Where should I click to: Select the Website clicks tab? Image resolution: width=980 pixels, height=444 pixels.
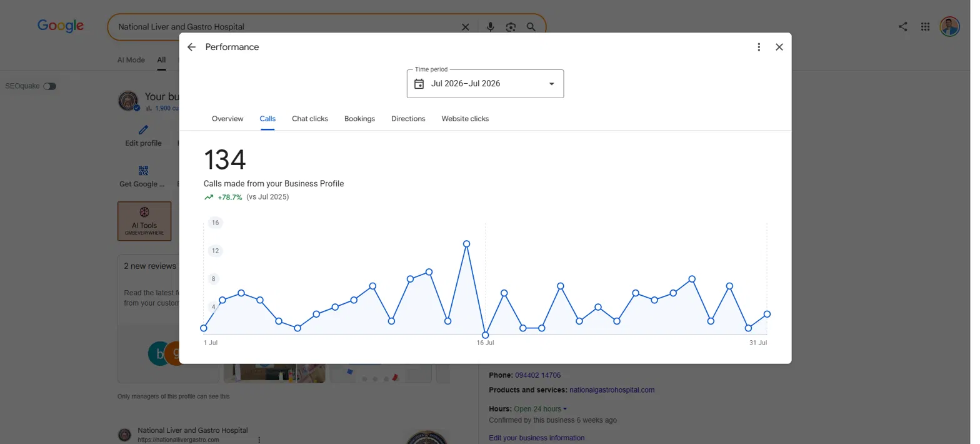click(465, 119)
